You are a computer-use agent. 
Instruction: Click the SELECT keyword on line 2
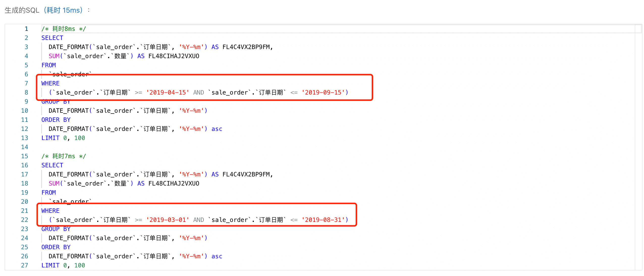click(x=52, y=38)
